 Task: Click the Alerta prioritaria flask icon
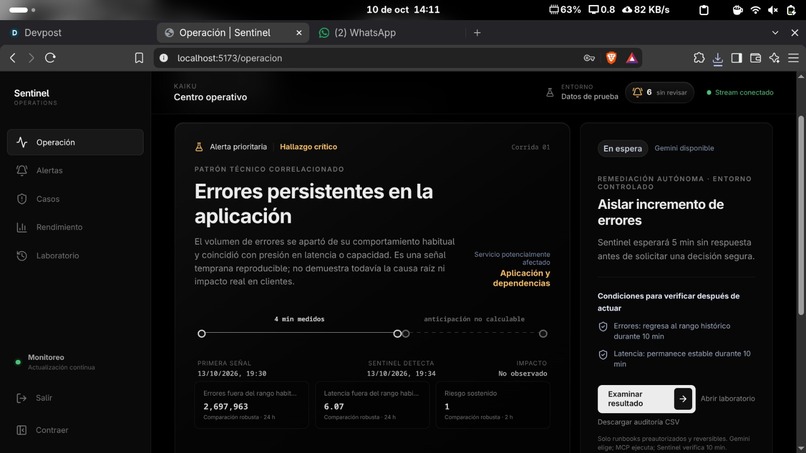[x=199, y=147]
